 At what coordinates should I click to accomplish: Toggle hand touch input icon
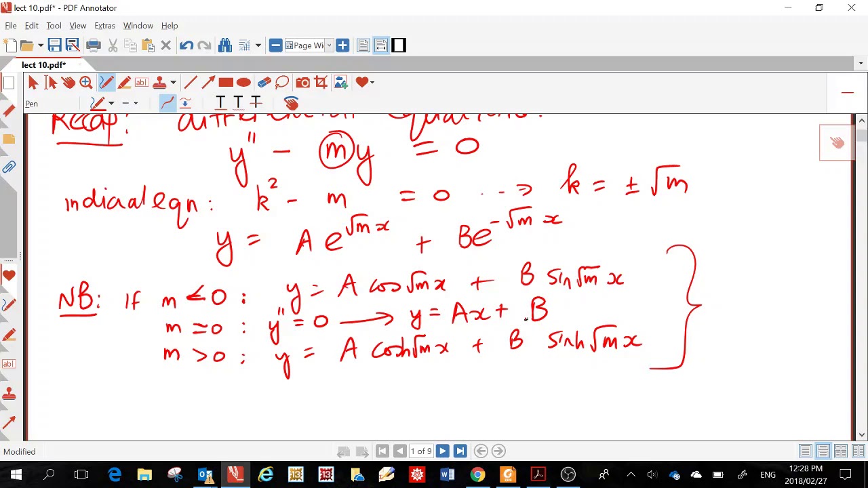(x=291, y=103)
